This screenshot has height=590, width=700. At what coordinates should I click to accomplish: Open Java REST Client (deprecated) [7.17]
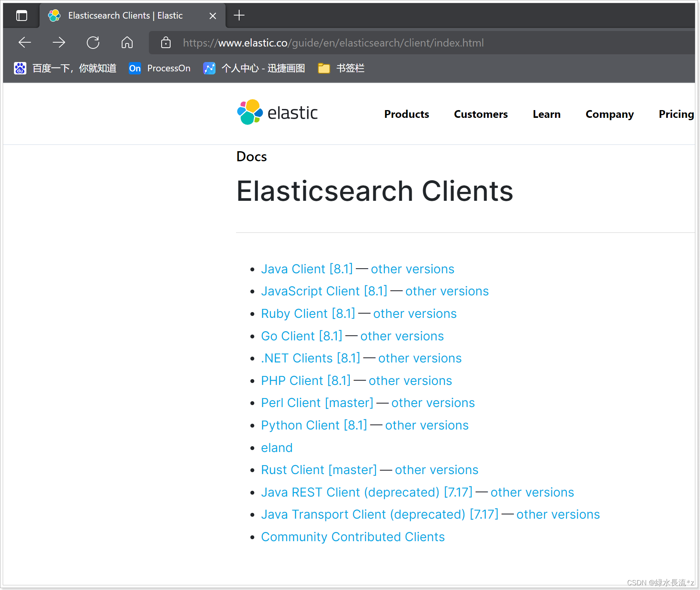367,492
